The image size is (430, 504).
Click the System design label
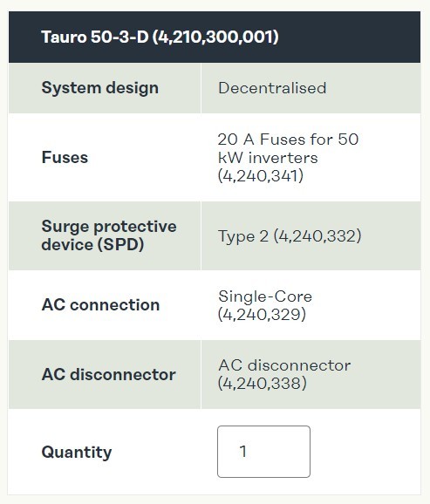(100, 88)
